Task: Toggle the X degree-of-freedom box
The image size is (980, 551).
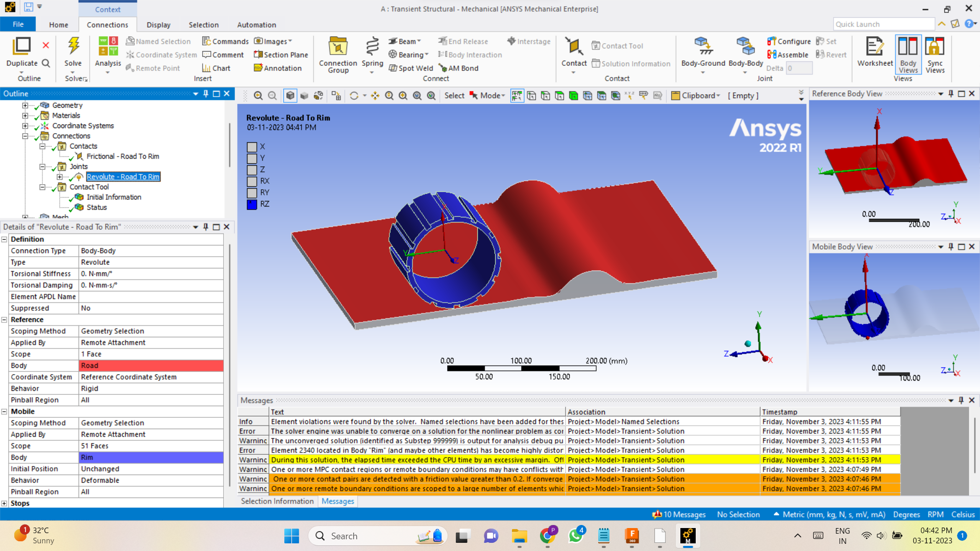Action: pyautogui.click(x=252, y=147)
